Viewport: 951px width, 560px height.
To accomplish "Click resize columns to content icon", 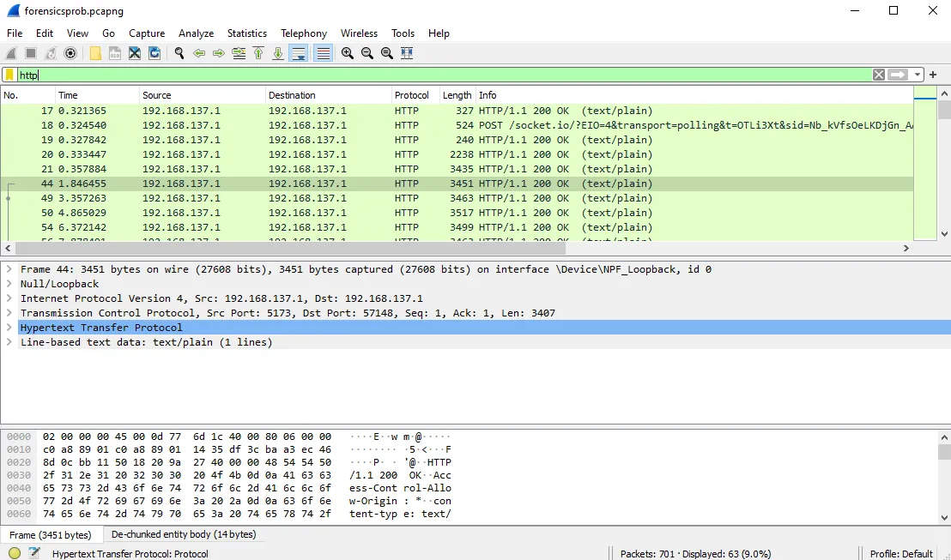I will pos(407,53).
